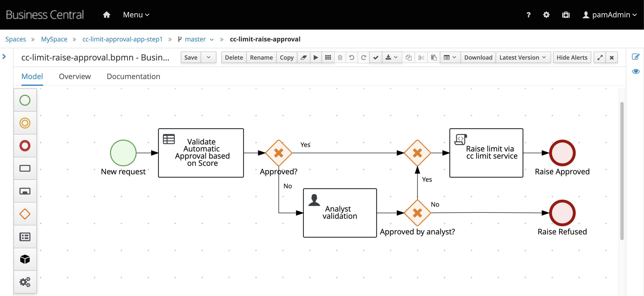The image size is (644, 296).
Task: Toggle the diagram explorer eye icon
Action: (636, 71)
